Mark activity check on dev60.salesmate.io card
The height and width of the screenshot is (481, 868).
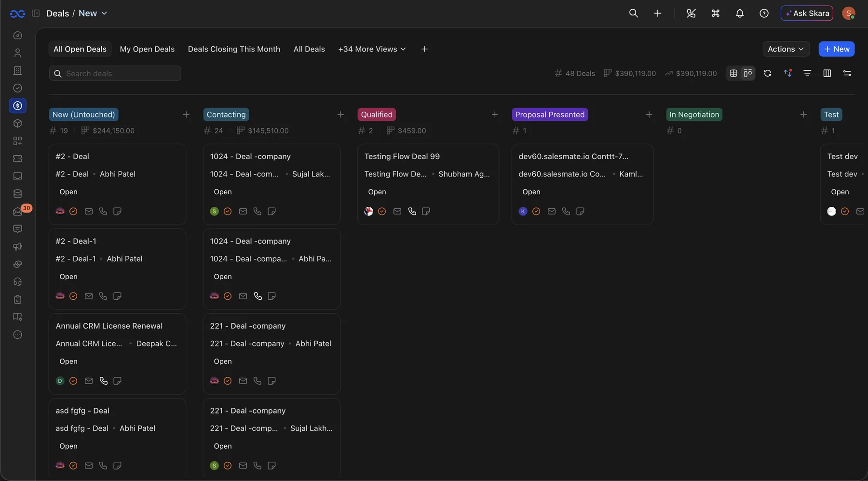pyautogui.click(x=536, y=212)
